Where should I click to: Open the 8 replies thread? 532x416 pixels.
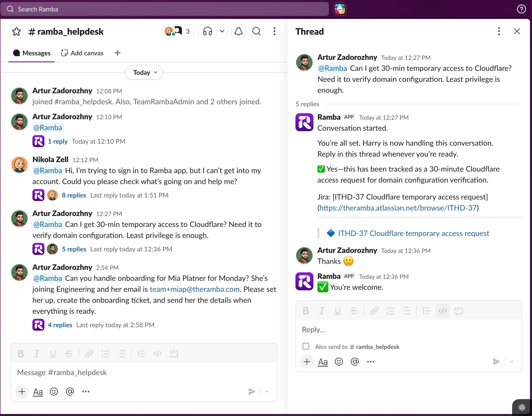[x=74, y=195]
